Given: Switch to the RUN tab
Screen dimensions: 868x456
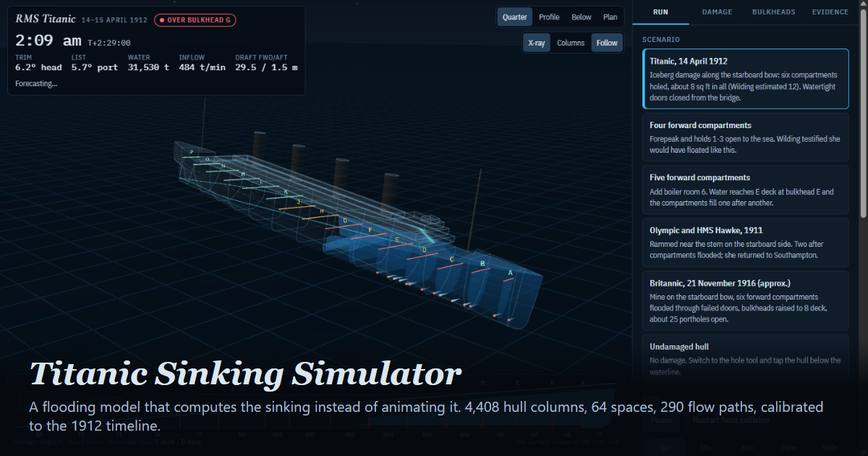Looking at the screenshot, I should [660, 12].
